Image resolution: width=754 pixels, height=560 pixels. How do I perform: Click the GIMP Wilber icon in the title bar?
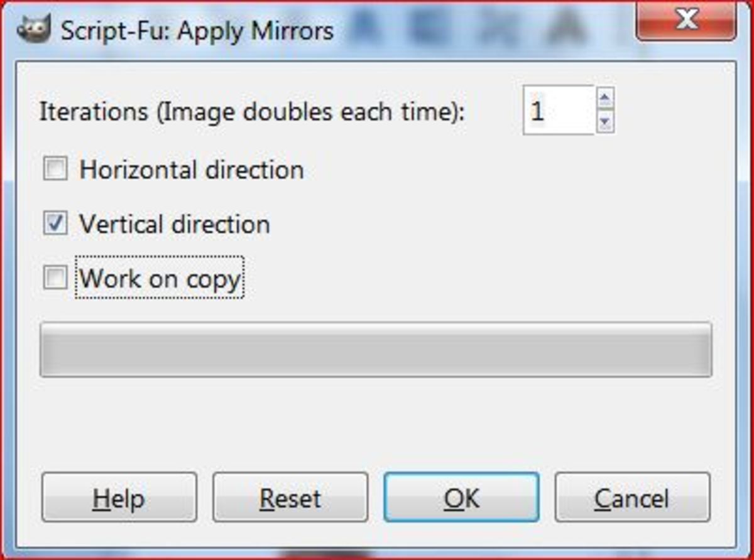coord(35,27)
